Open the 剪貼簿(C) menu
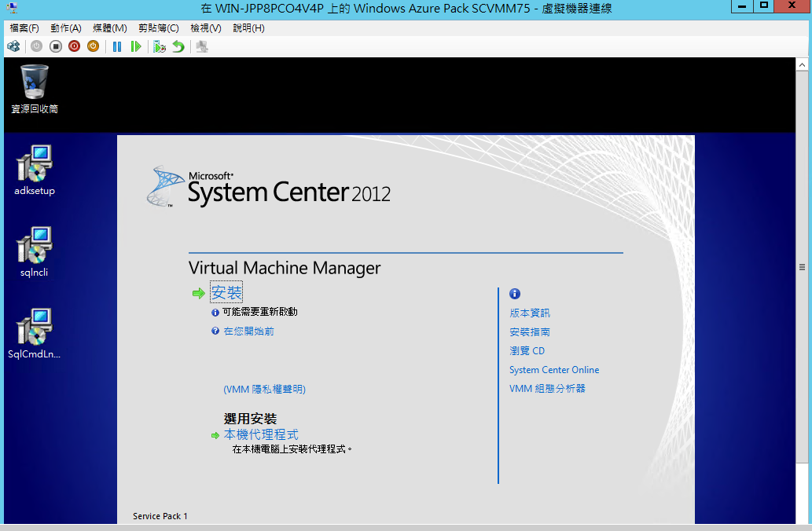Image resolution: width=812 pixels, height=531 pixels. pyautogui.click(x=159, y=28)
